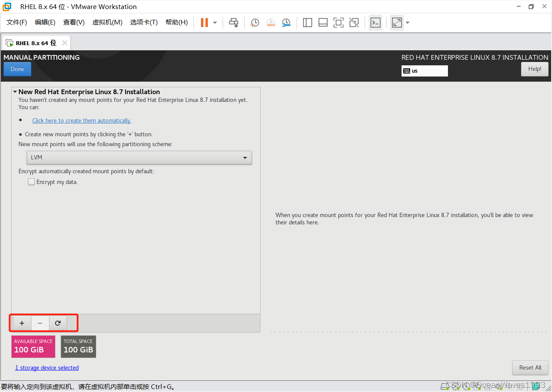This screenshot has height=392, width=552.
Task: Open the stretch display dropdown arrow
Action: (407, 23)
